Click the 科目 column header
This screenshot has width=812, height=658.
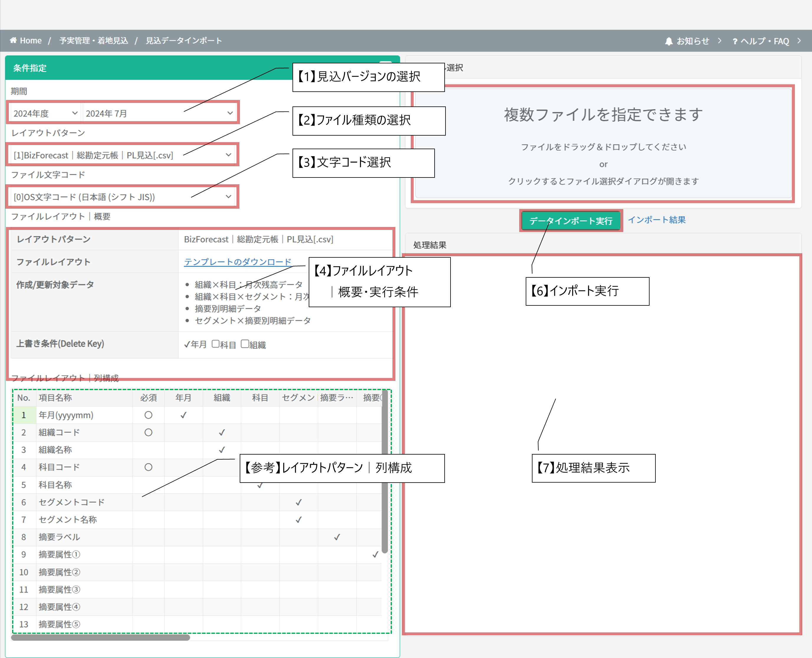coord(260,398)
